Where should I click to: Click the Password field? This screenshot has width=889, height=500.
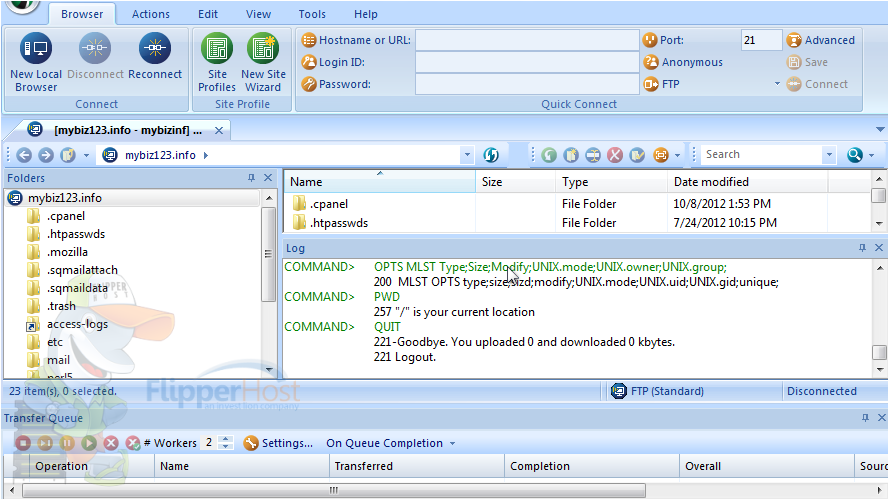[x=527, y=84]
